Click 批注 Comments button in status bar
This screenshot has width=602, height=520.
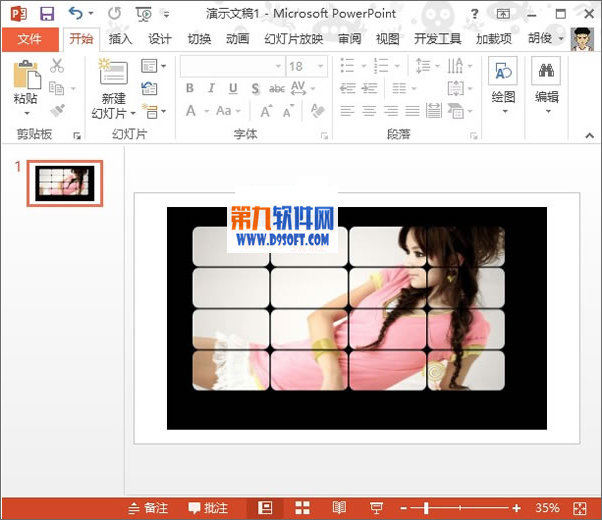[208, 508]
